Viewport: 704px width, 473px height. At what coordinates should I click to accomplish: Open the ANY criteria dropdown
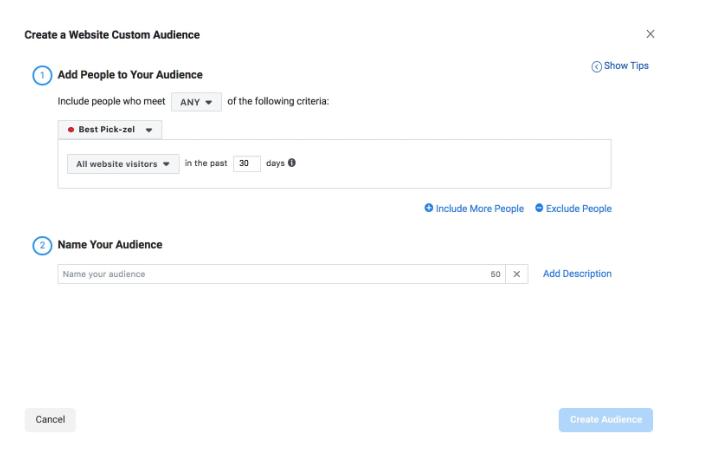[196, 102]
